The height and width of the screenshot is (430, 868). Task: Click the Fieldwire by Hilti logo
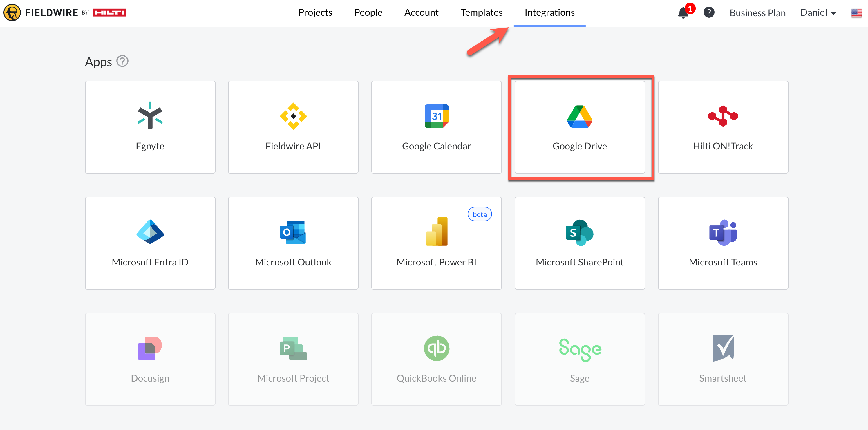point(65,13)
